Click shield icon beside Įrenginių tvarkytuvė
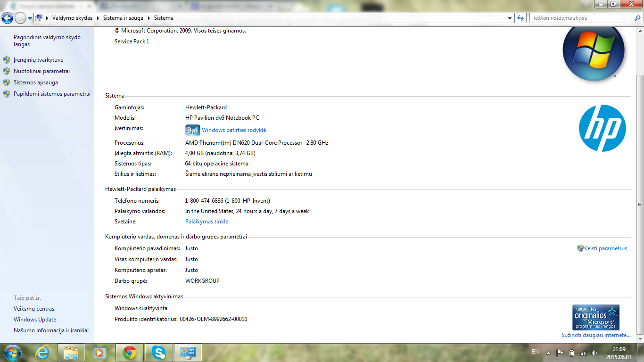 click(7, 60)
